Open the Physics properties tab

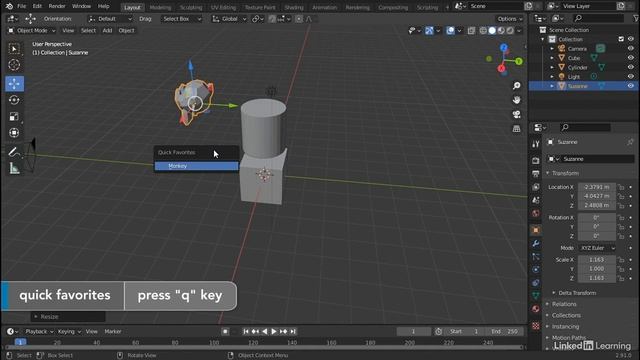click(x=536, y=270)
